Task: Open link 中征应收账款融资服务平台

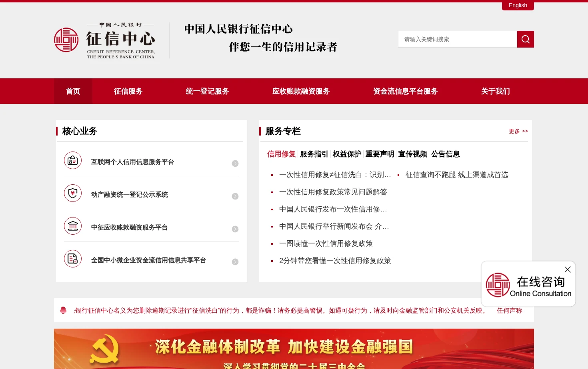Action: point(129,227)
